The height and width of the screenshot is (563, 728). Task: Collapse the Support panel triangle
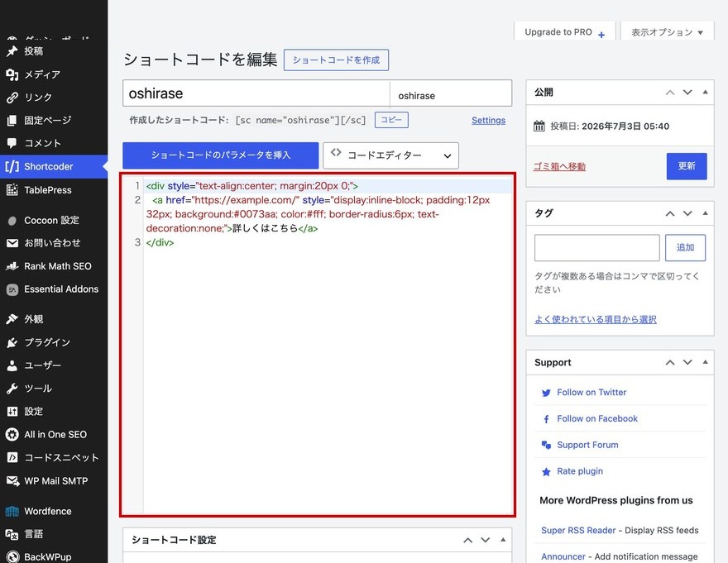tap(705, 362)
